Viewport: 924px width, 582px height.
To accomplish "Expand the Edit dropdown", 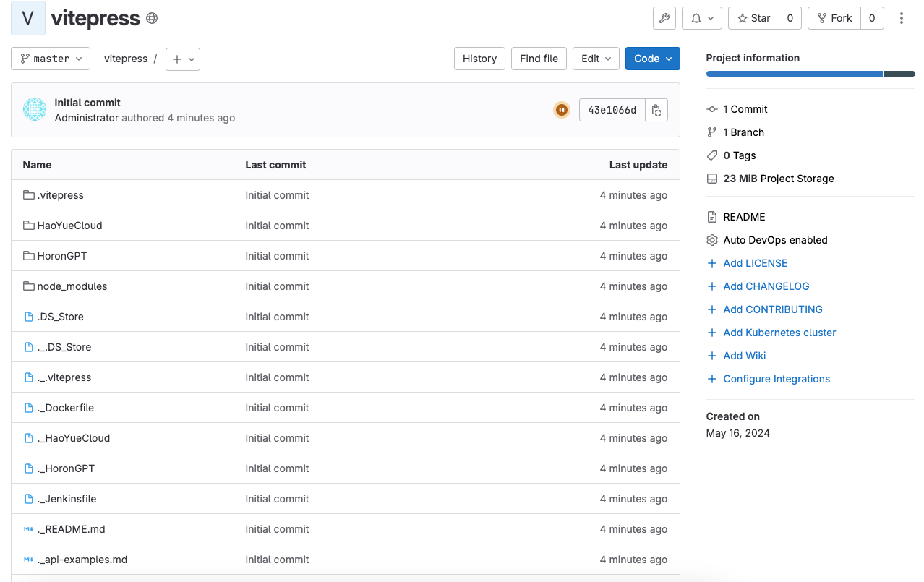I will 596,59.
